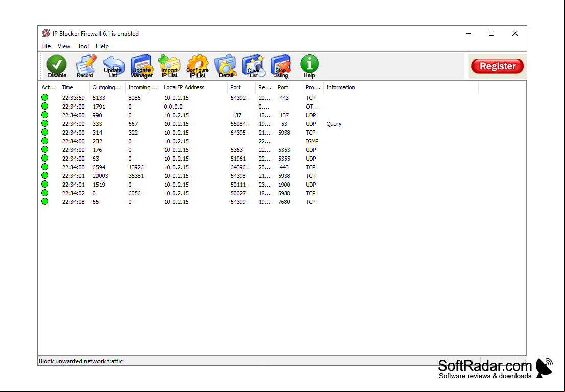
Task: Click the local port value 51961
Action: (x=238, y=159)
